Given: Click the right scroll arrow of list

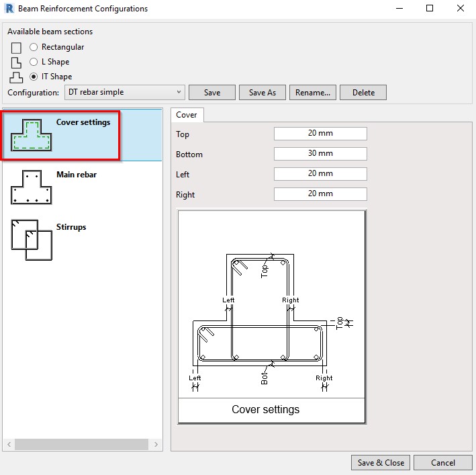Looking at the screenshot, I should (x=156, y=444).
